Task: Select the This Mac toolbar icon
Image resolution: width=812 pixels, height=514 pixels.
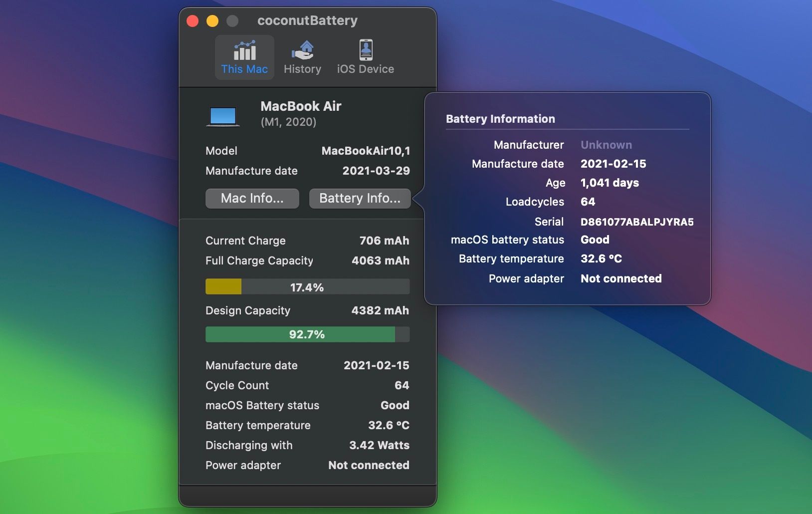Action: tap(244, 57)
